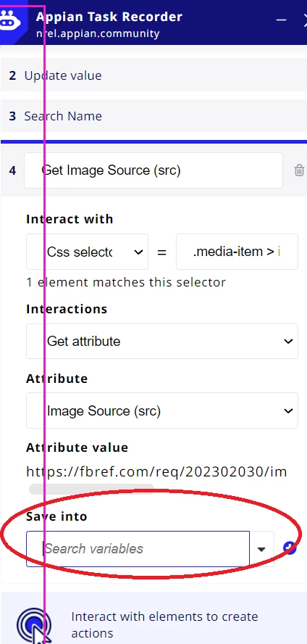Click Interact with elements to create actions
Viewport: 307px width, 644px height.
point(164,624)
